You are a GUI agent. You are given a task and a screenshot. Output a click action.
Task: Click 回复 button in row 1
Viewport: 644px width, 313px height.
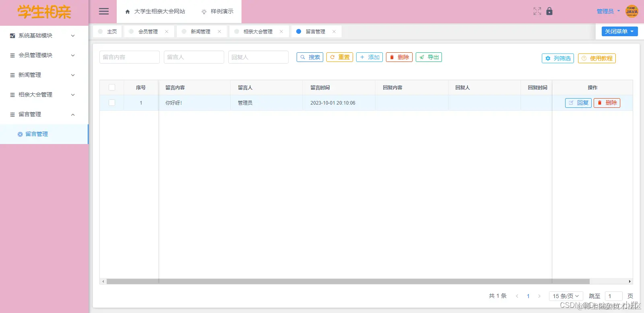(x=578, y=103)
